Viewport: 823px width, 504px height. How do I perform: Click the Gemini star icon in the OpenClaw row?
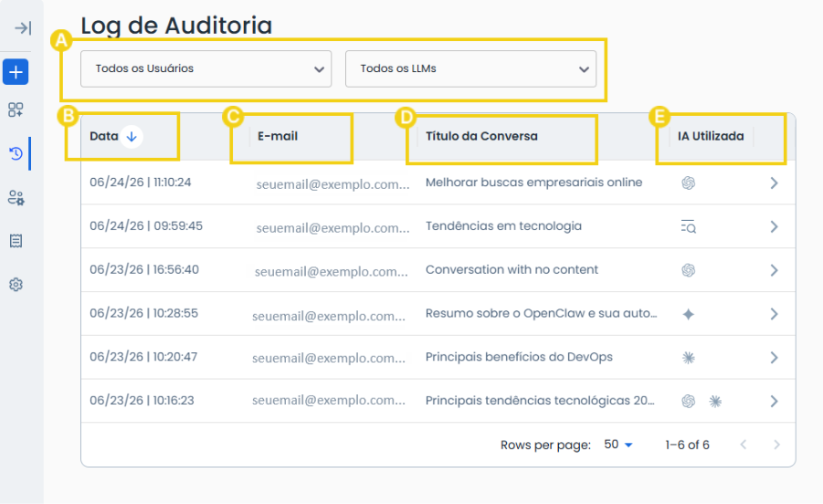click(x=689, y=314)
